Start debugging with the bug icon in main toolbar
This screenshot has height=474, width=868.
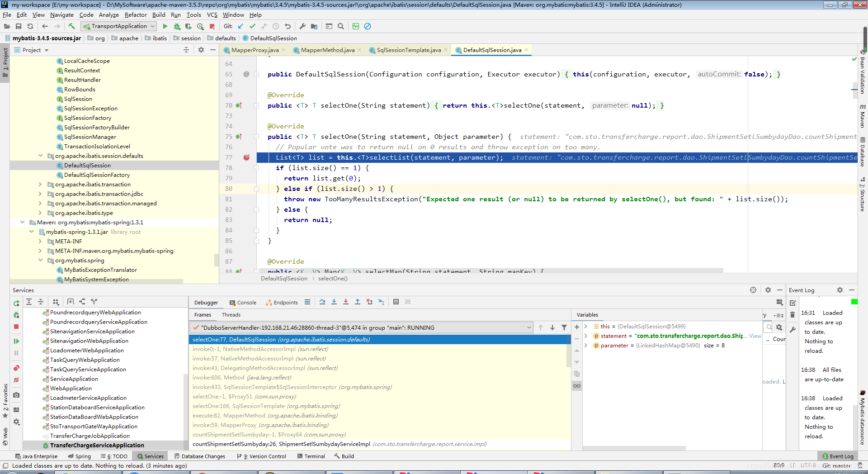point(177,26)
